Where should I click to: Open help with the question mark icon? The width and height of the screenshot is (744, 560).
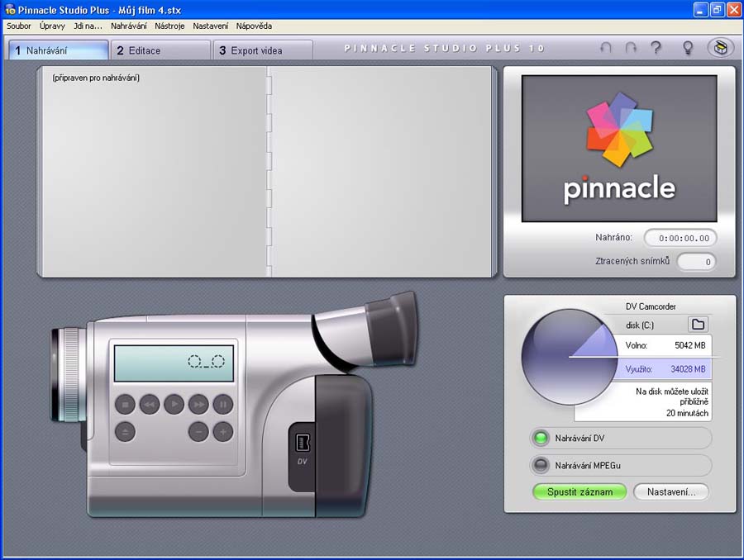[656, 49]
